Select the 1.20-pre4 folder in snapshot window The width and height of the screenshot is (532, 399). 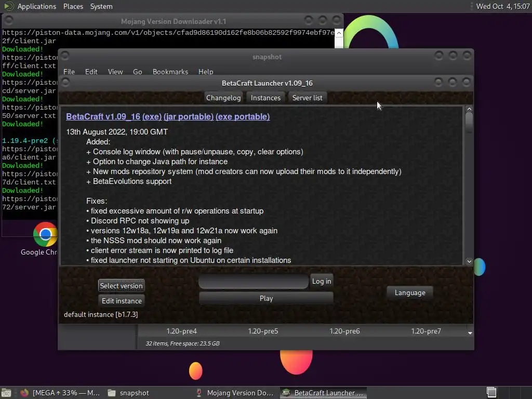(x=181, y=331)
